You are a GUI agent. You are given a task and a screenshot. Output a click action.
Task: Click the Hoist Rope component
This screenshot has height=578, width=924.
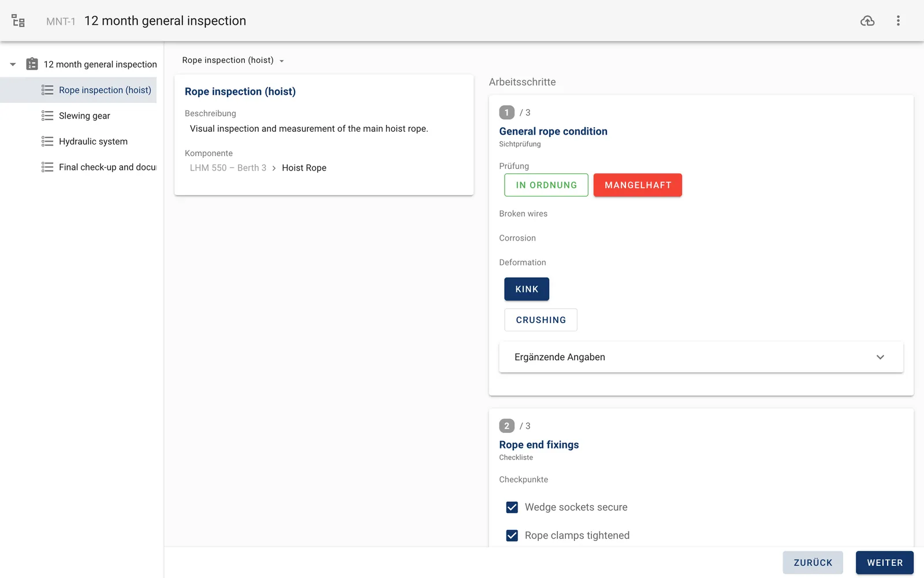(304, 168)
